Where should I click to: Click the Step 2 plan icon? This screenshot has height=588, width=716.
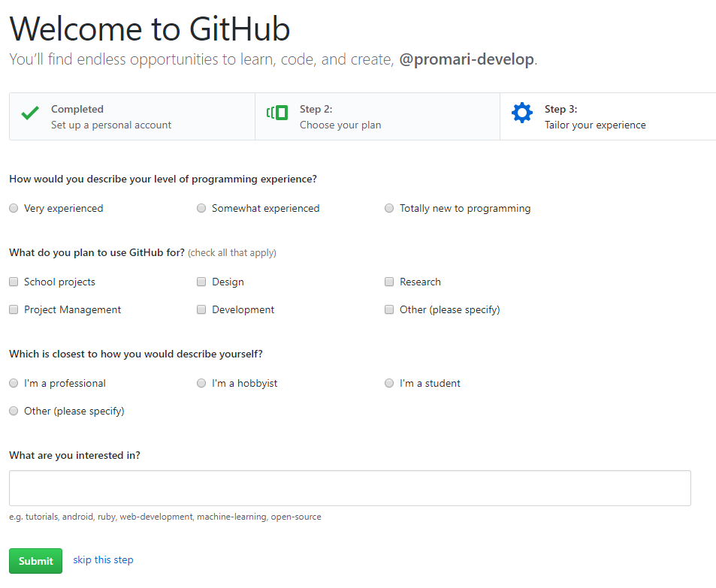click(277, 113)
